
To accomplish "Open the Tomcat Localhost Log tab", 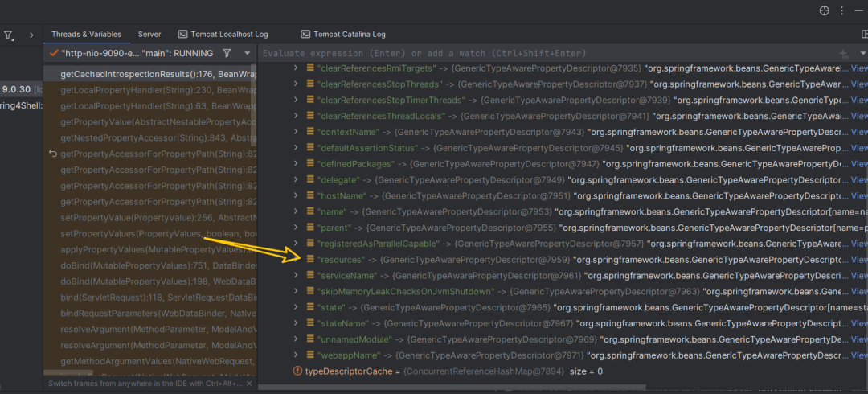I will 229,35.
